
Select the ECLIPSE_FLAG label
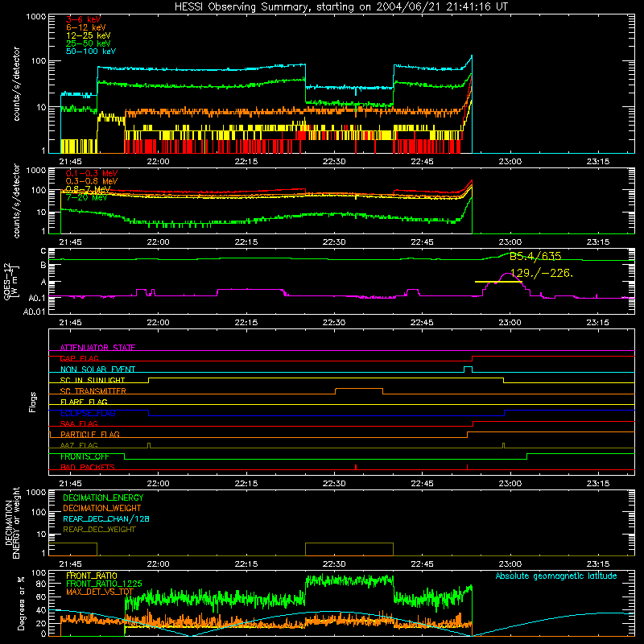click(x=88, y=413)
